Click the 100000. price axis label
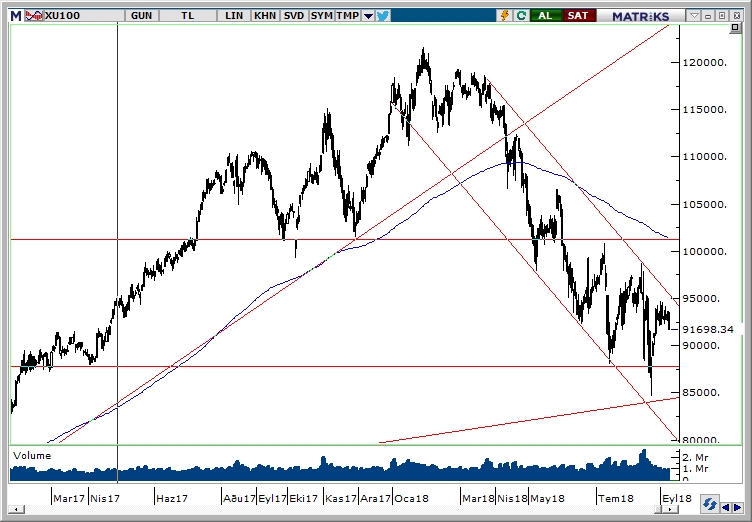The width and height of the screenshot is (752, 522). [705, 251]
